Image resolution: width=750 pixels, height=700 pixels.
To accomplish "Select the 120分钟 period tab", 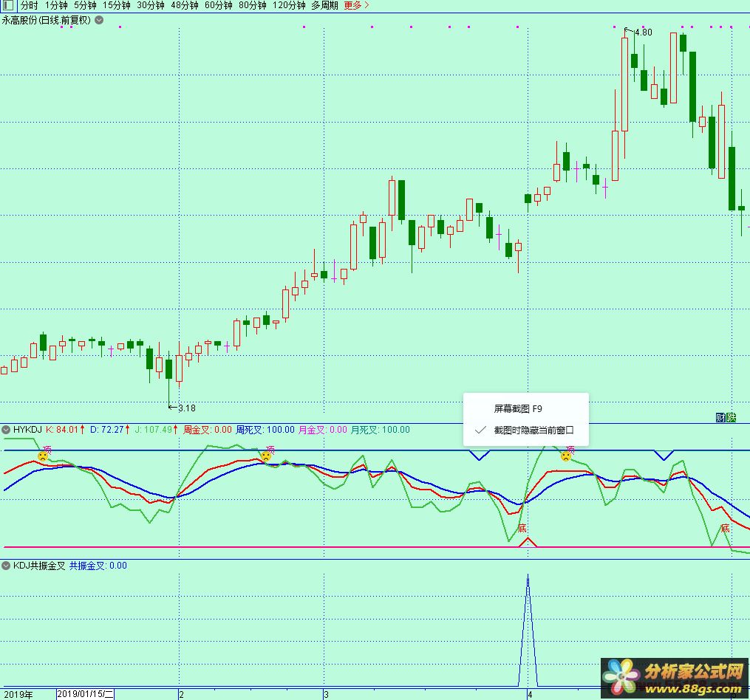I will click(288, 6).
